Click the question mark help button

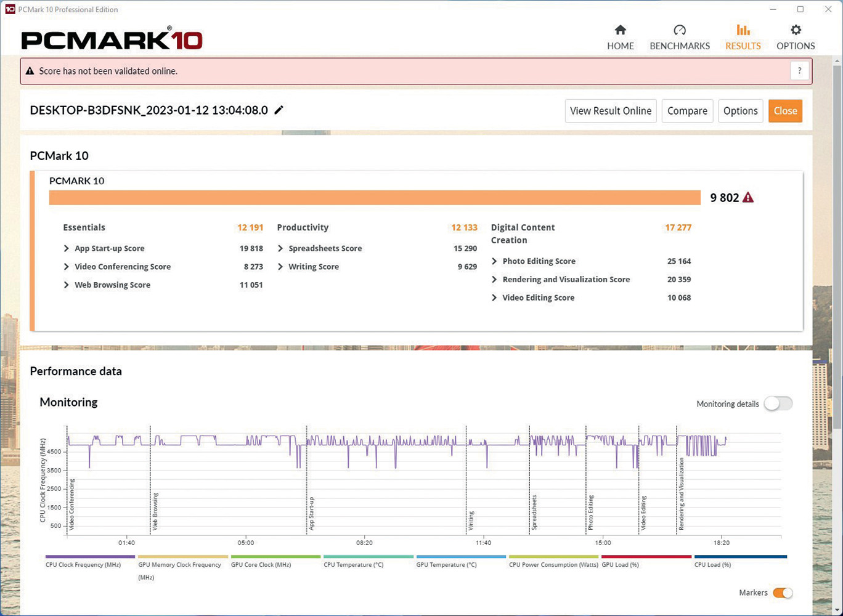(x=799, y=71)
